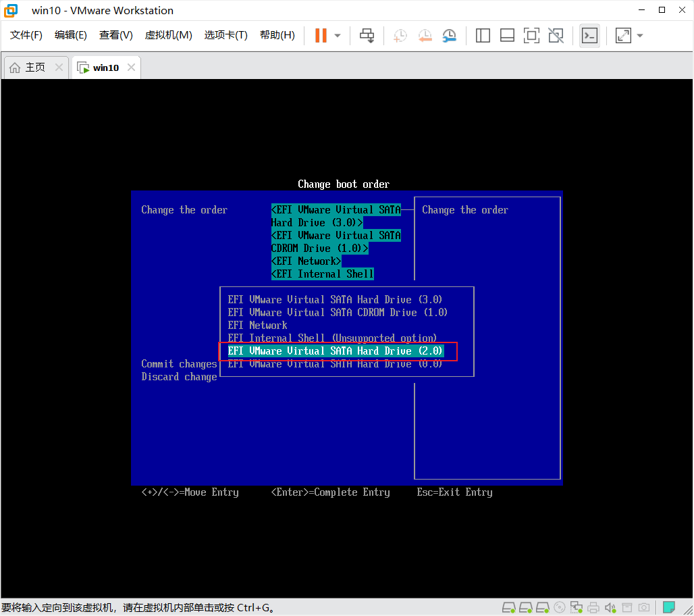
Task: Select EFI VMware Virtual SATA Hard Drive (2.0) entry
Action: pyautogui.click(x=335, y=351)
